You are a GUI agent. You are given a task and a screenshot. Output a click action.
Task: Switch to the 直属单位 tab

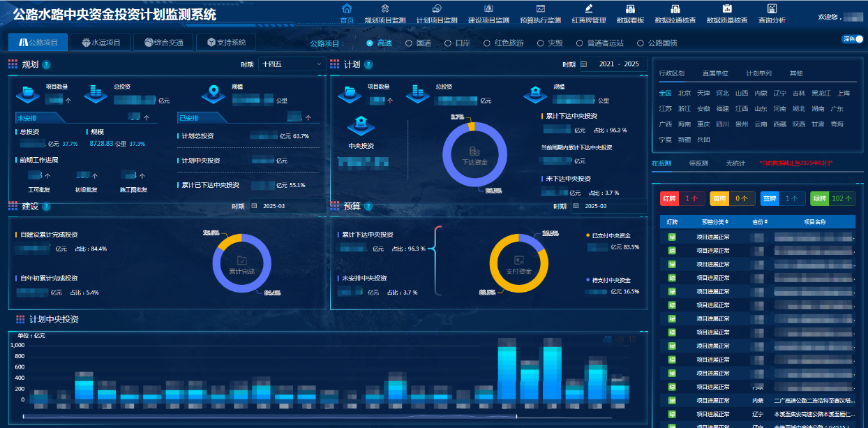point(714,73)
